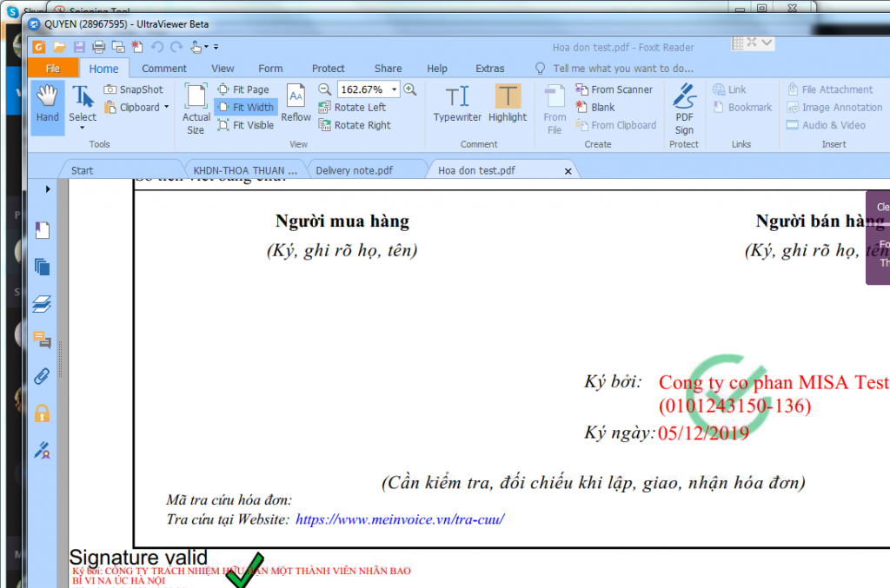Open the Pages thumbnails panel
Image resolution: width=890 pixels, height=588 pixels.
coord(43,267)
